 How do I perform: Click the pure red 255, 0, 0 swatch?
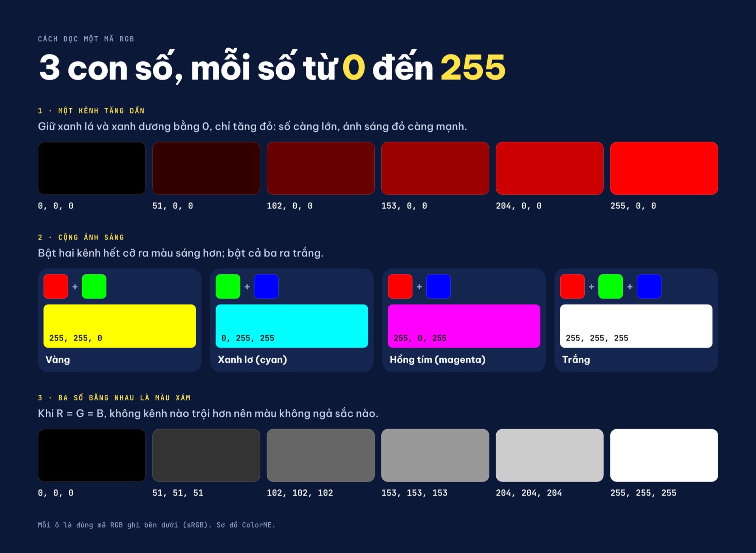point(664,168)
